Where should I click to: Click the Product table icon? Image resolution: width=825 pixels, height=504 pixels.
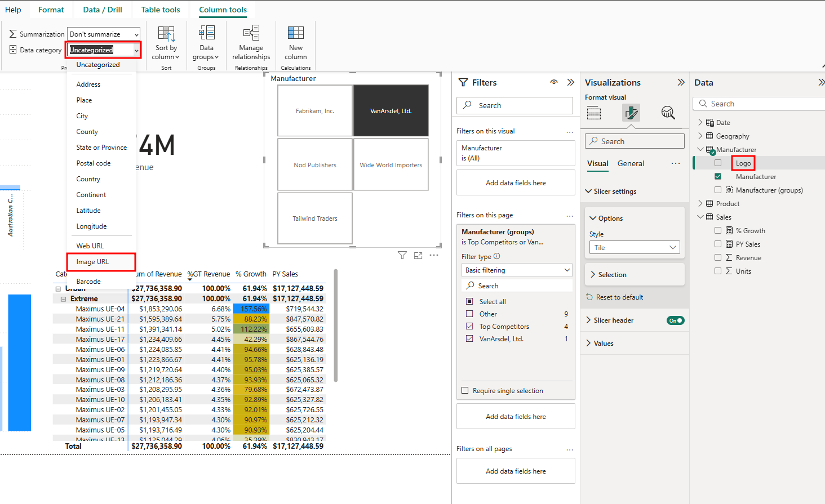click(709, 203)
